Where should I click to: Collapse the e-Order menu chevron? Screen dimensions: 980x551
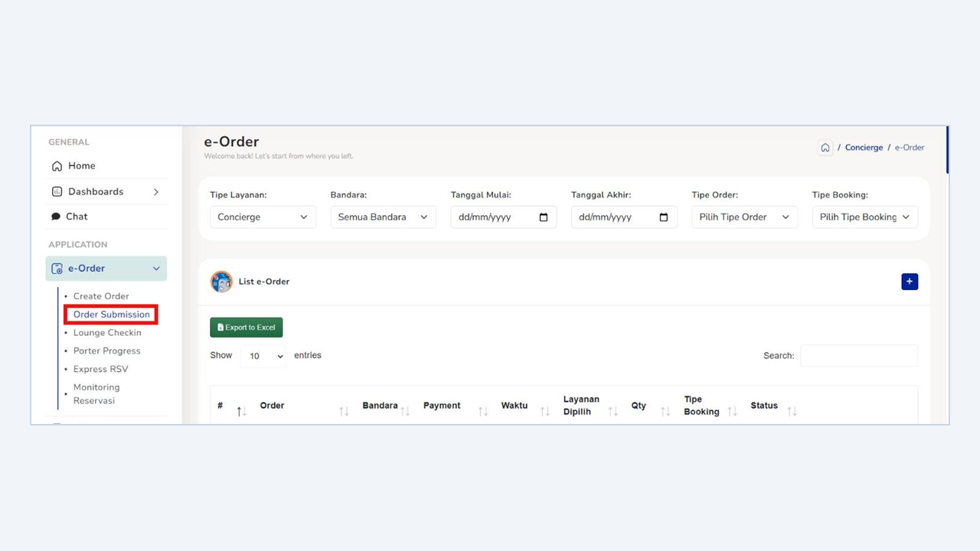(x=156, y=269)
